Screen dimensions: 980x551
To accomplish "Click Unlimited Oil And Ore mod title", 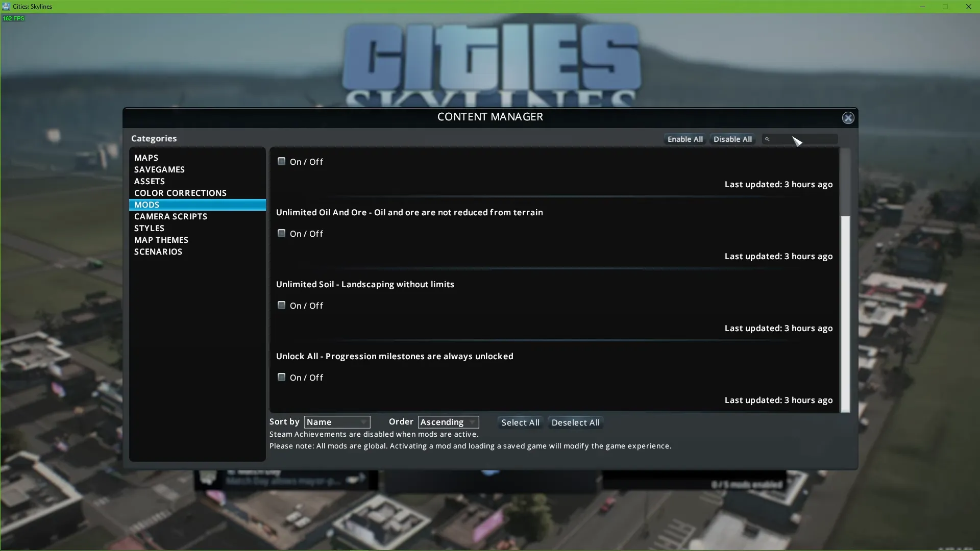I will 409,212.
